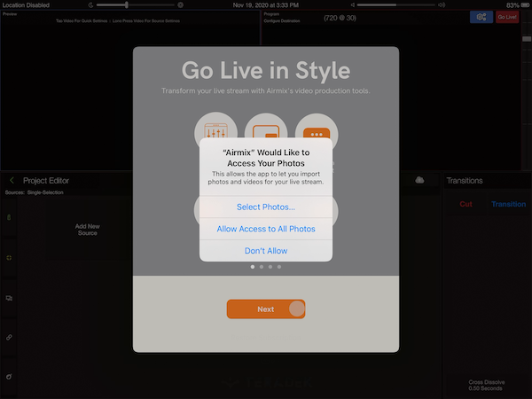Adjust the brightness slider in status bar

[x=127, y=5]
